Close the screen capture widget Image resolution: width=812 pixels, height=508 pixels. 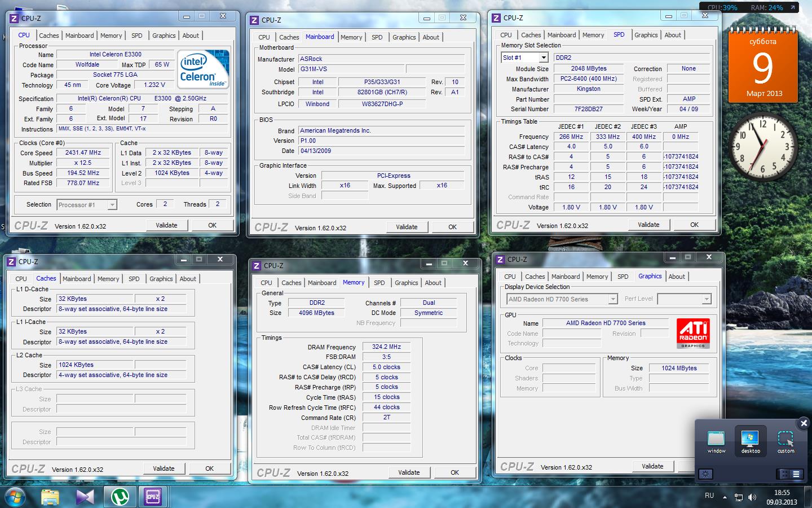pyautogui.click(x=804, y=423)
